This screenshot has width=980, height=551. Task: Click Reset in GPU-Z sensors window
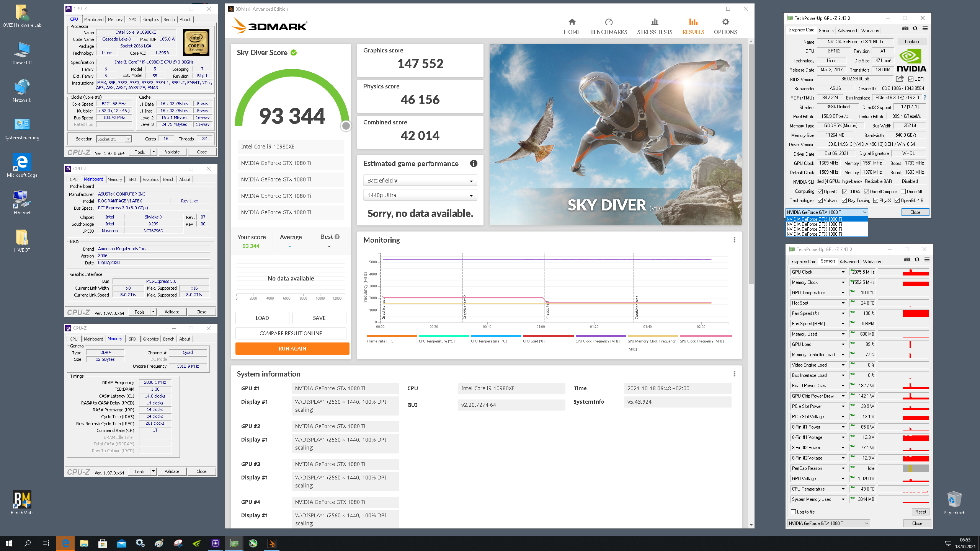coord(920,512)
